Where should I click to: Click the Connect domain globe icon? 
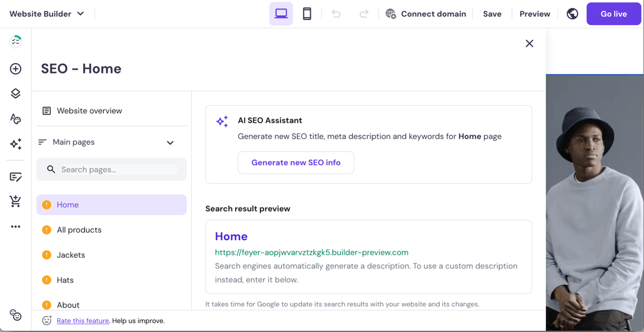point(391,14)
